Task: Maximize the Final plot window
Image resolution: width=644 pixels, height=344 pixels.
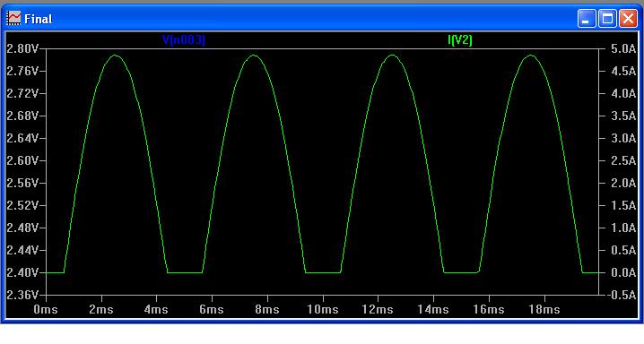Action: pyautogui.click(x=607, y=19)
